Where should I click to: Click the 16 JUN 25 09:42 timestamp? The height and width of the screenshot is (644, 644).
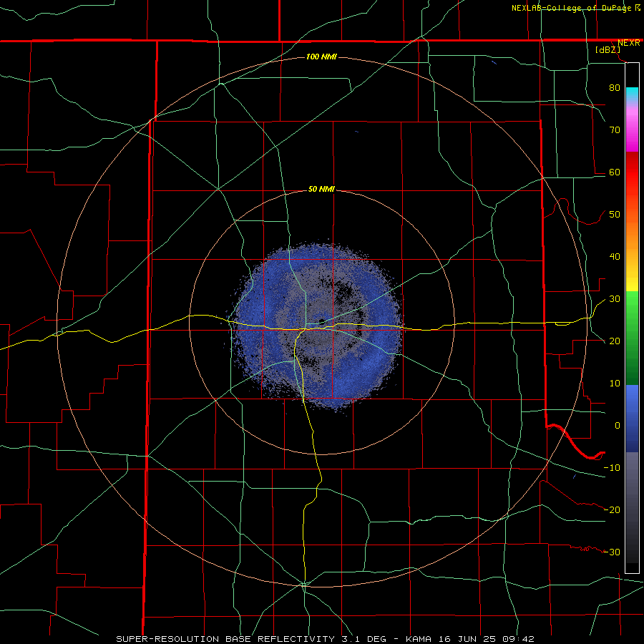[x=485, y=639]
